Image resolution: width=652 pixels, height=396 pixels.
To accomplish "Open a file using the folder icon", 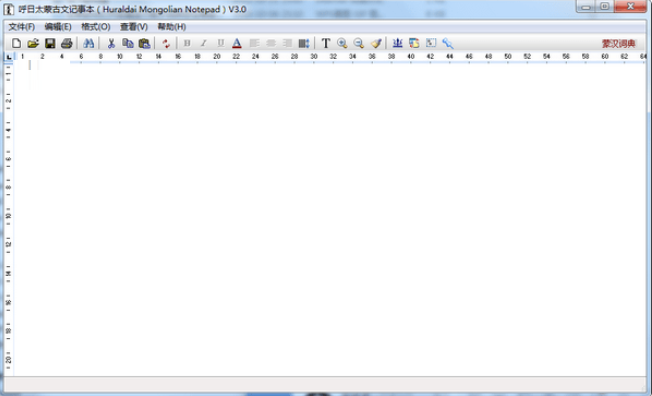I will coord(33,43).
